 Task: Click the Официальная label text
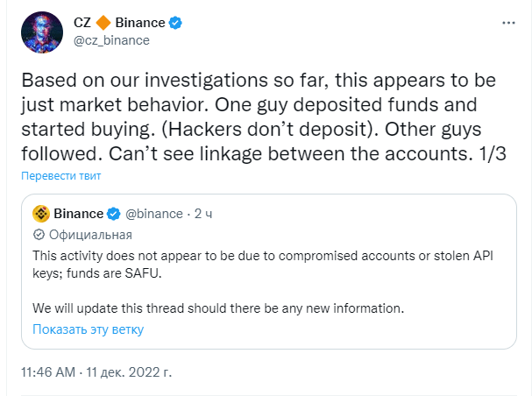point(90,235)
